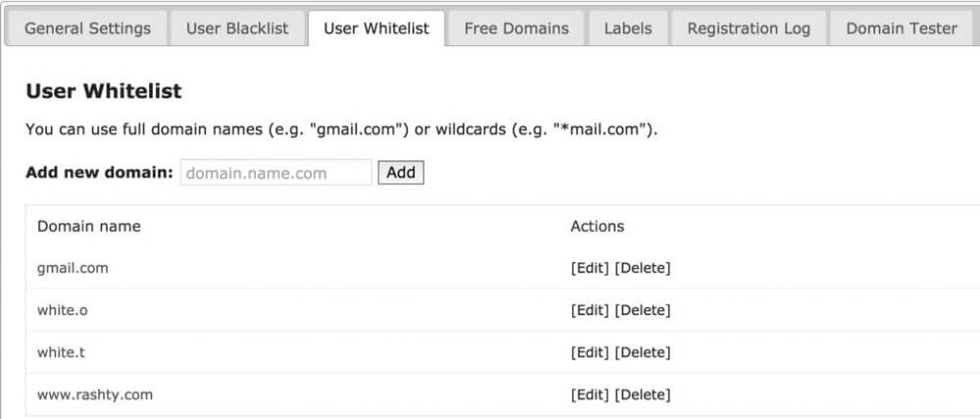The width and height of the screenshot is (980, 419).
Task: Select the www.rashty.com domain name text
Action: coord(95,395)
